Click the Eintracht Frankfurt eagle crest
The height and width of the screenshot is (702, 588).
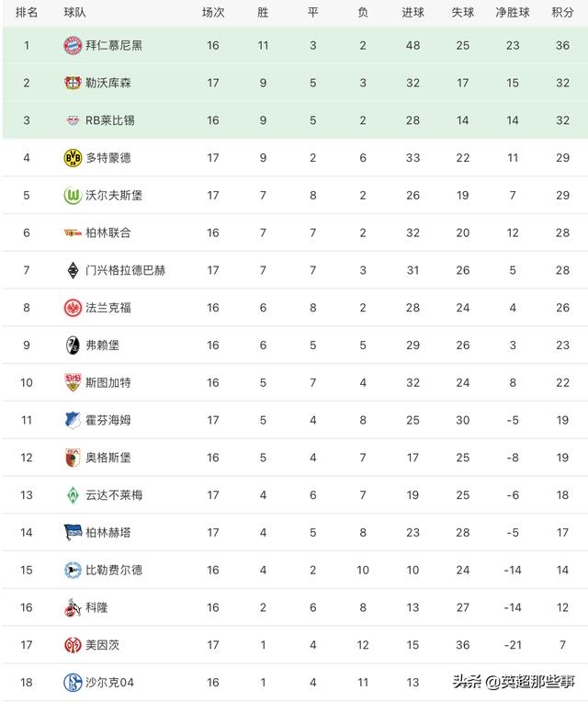pyautogui.click(x=72, y=307)
